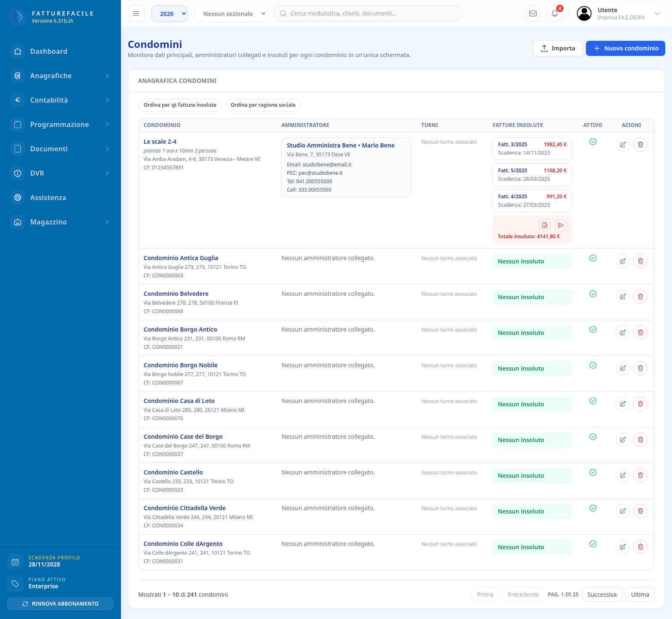The height and width of the screenshot is (619, 672).
Task: Open Assistenza in the sidebar
Action: 60,198
